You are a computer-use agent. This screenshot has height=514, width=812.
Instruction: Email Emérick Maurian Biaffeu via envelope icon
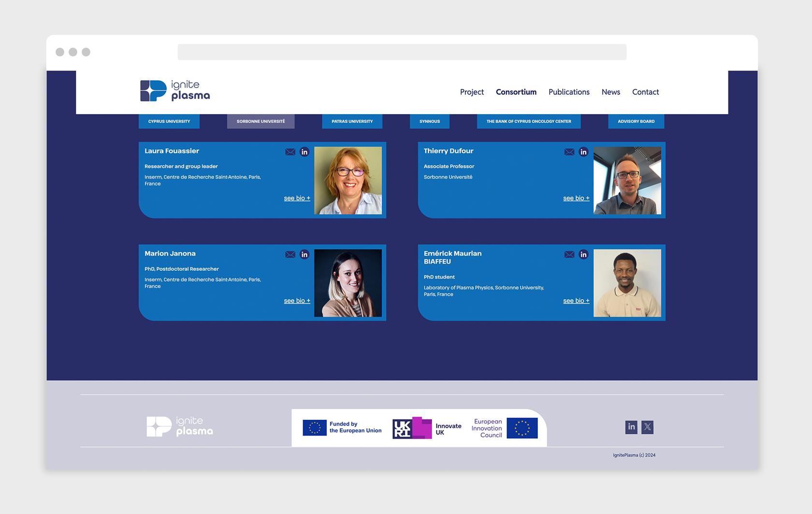pyautogui.click(x=569, y=254)
